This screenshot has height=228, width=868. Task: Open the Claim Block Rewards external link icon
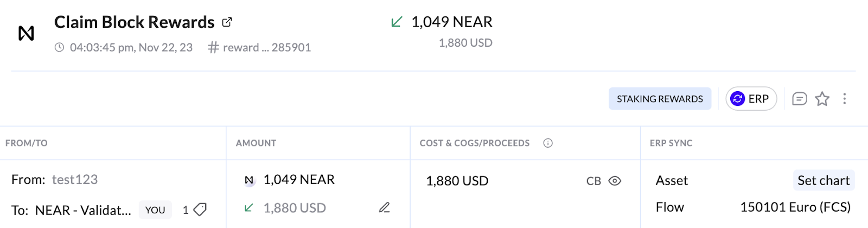click(x=227, y=22)
